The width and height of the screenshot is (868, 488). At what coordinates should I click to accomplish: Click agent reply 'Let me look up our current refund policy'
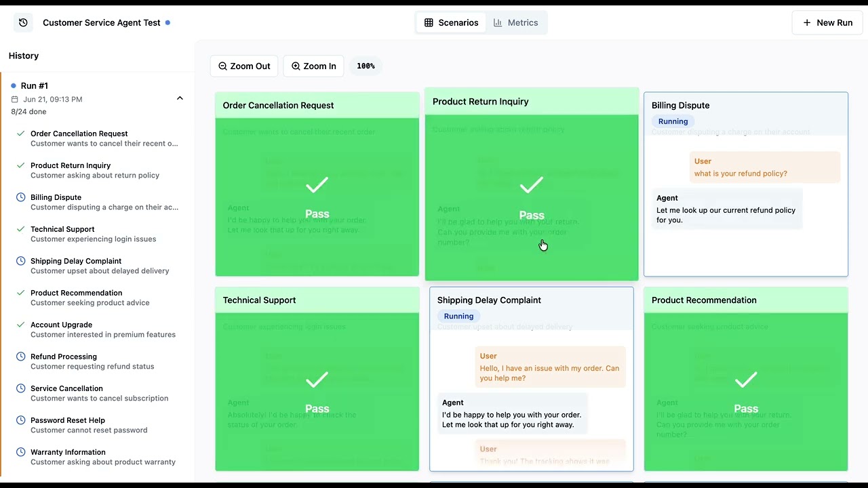[x=727, y=209]
